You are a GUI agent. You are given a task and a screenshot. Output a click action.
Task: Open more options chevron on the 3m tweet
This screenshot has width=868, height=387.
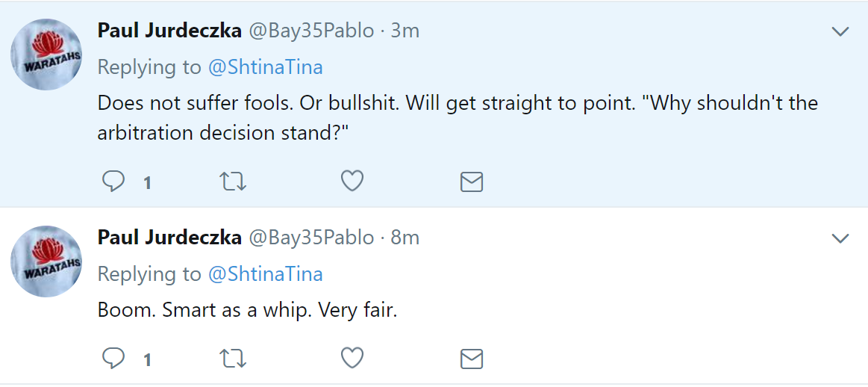coord(840,32)
